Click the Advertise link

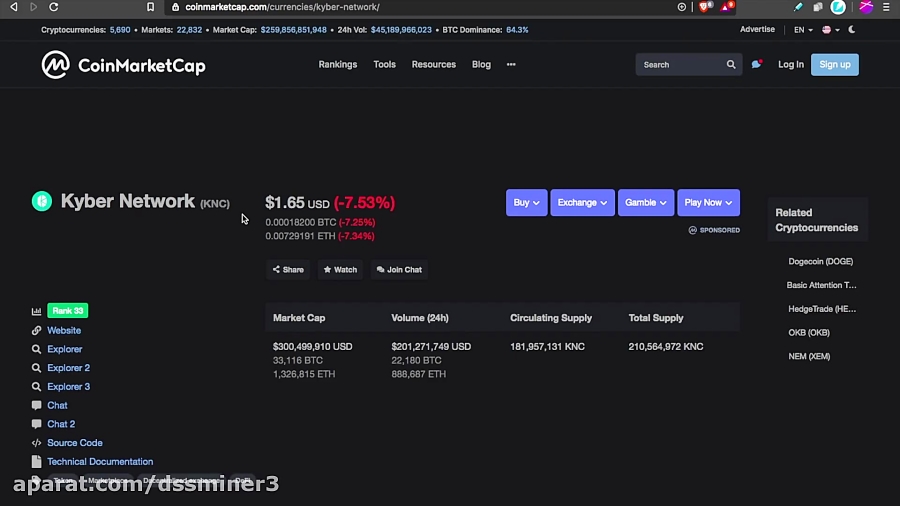pyautogui.click(x=757, y=29)
